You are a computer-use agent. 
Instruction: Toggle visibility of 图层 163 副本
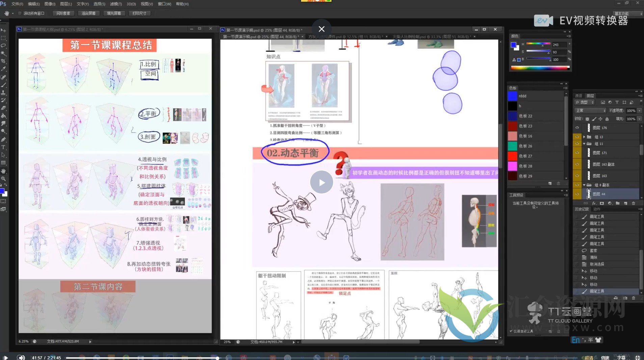(577, 164)
